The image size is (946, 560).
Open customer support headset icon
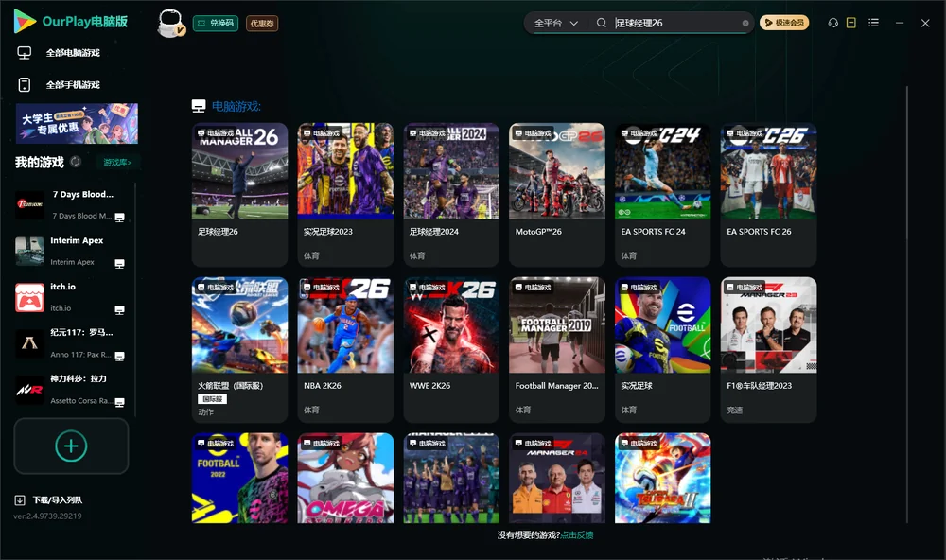(x=832, y=23)
